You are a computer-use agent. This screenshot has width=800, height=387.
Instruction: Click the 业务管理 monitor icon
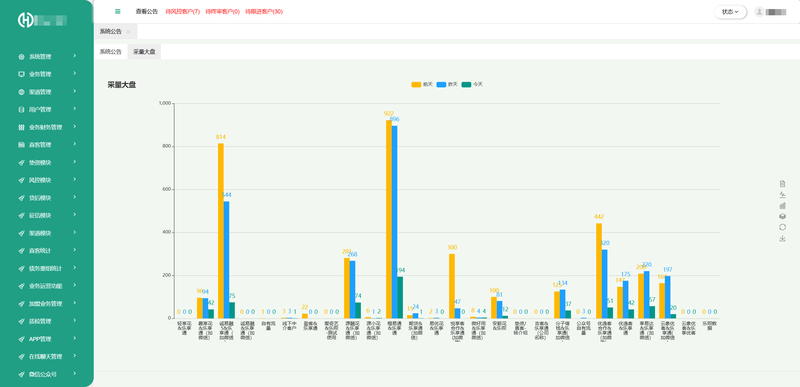pos(21,74)
